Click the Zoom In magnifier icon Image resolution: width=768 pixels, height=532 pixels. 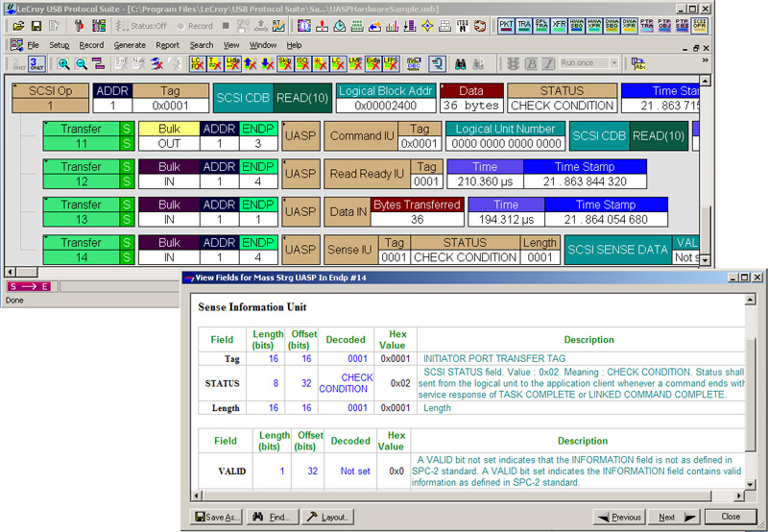[x=63, y=64]
